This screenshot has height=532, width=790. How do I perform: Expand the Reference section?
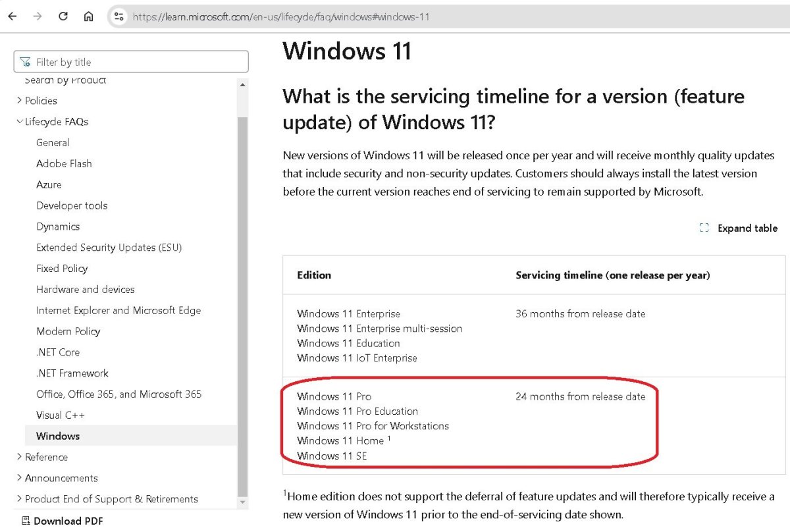pos(19,457)
